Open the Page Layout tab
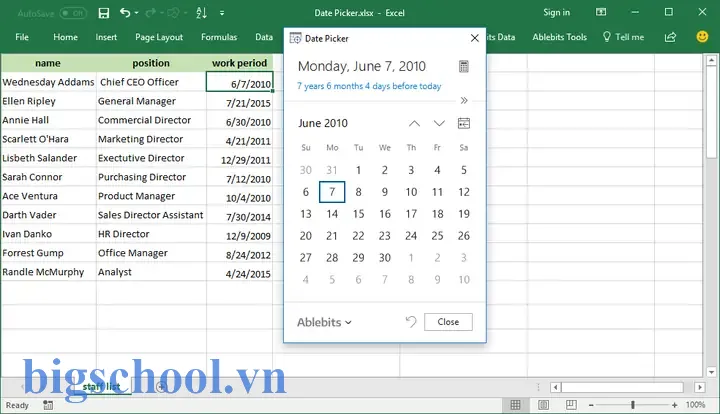Viewport: 720px width, 414px height. coord(159,37)
